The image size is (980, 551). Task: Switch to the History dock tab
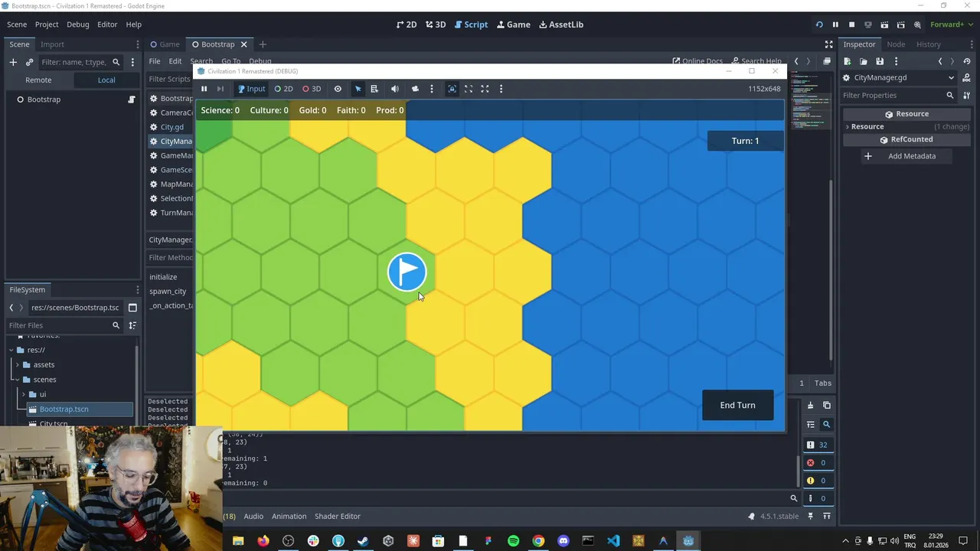click(x=928, y=44)
